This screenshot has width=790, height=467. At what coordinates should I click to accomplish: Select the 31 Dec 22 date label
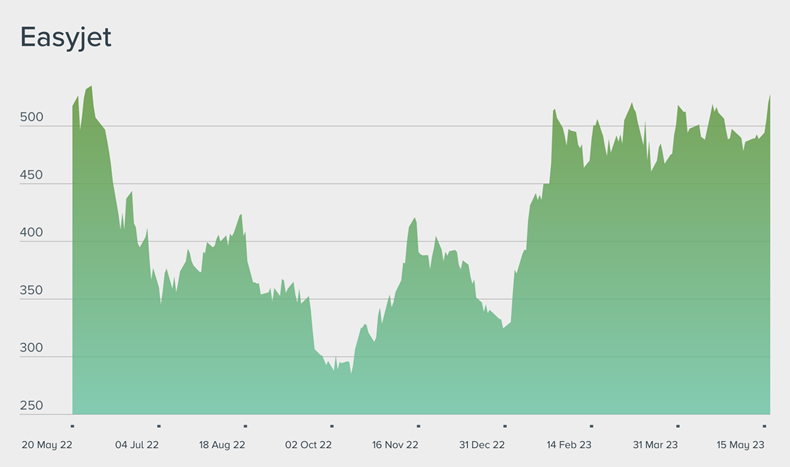tap(482, 444)
